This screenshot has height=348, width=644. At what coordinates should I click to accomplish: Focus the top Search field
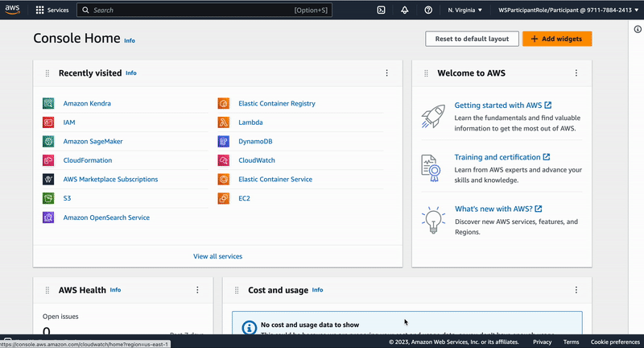[x=204, y=10]
